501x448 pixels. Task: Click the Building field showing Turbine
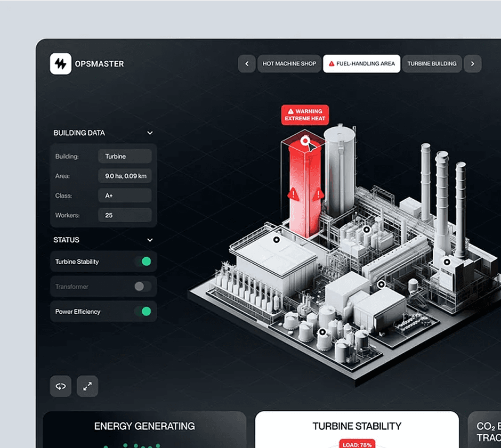125,156
